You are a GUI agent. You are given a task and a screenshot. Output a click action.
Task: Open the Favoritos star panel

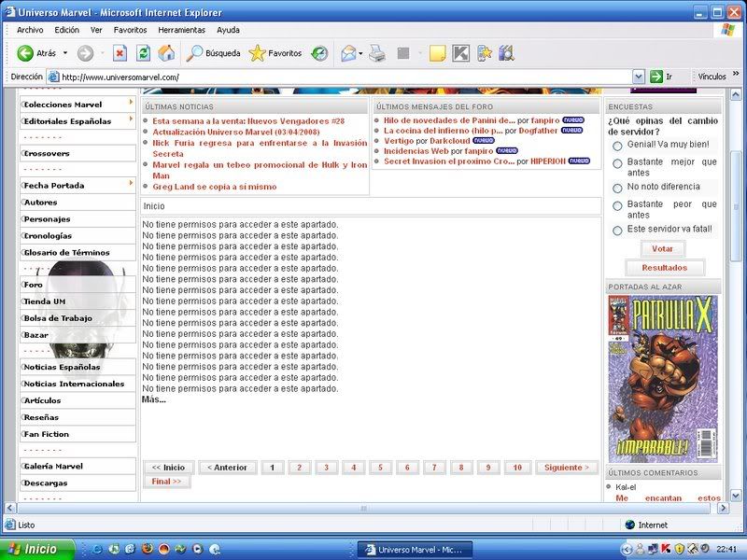[x=275, y=53]
